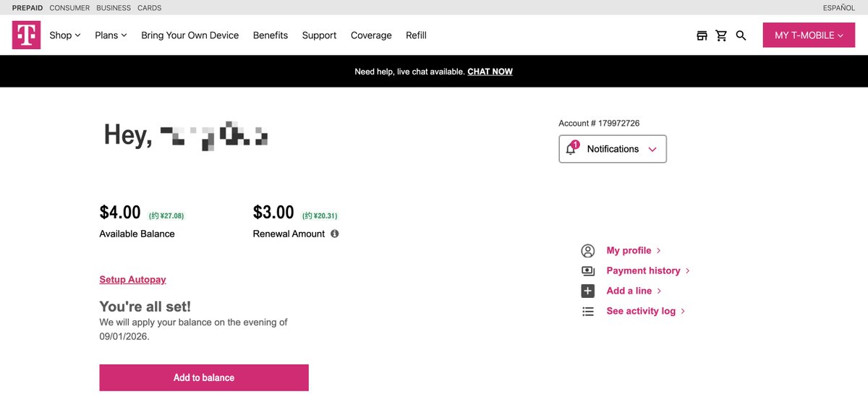Click the Add to balance button
The width and height of the screenshot is (868, 410).
pos(204,377)
